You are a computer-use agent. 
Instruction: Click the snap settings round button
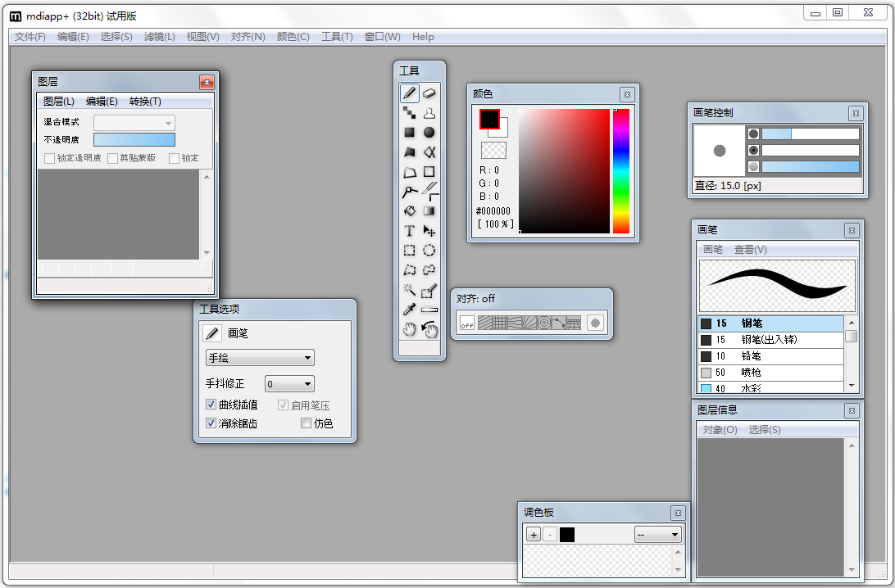click(x=595, y=323)
